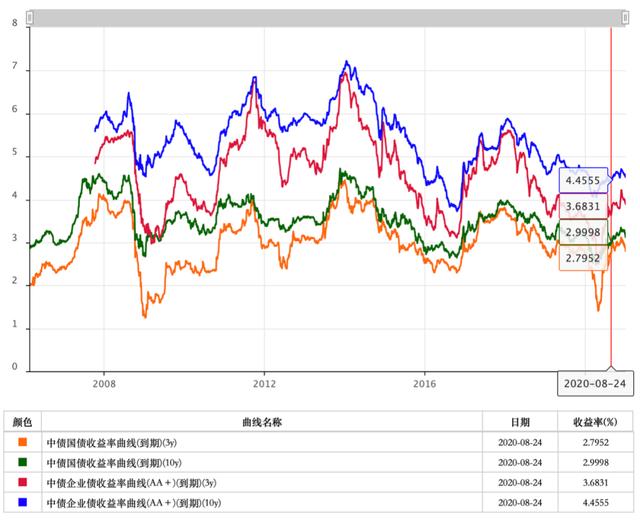Viewport: 640px width, 520px height.
Task: Grab the left handle of the range scrollbar
Action: click(29, 18)
